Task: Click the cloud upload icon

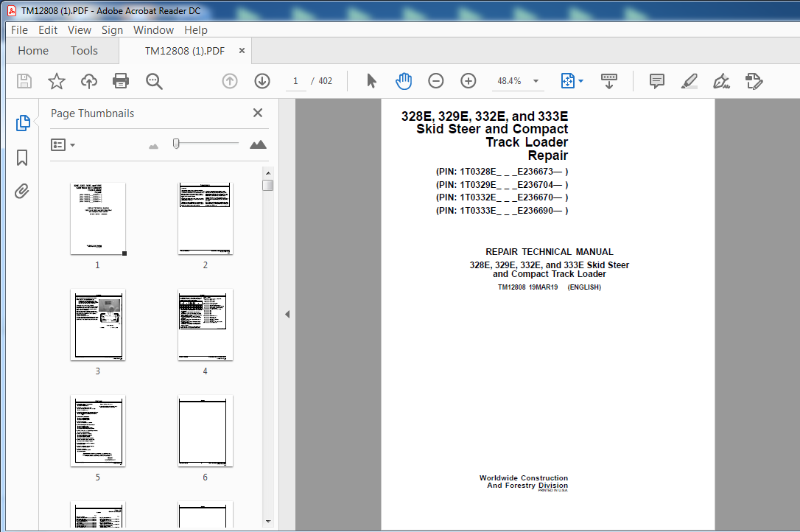Action: coord(89,81)
